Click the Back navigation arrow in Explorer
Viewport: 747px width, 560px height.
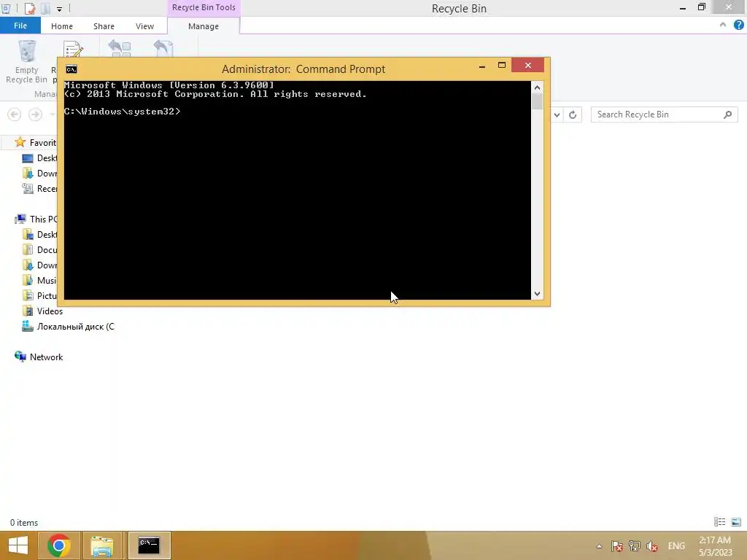coord(15,114)
